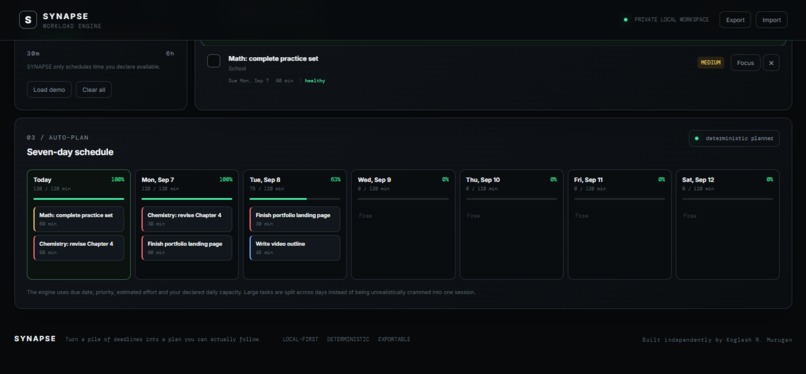
Task: Click the 63% load on Tuesday
Action: (x=335, y=180)
